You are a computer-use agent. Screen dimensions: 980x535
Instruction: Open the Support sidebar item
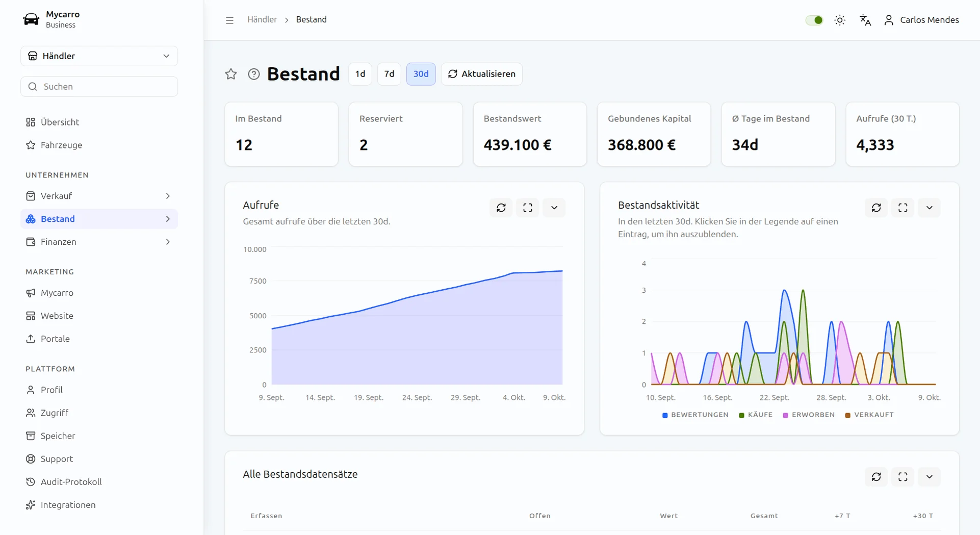pyautogui.click(x=99, y=458)
